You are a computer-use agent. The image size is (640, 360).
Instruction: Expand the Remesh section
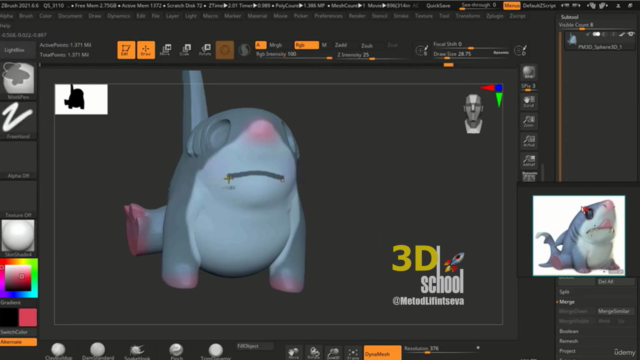point(569,341)
